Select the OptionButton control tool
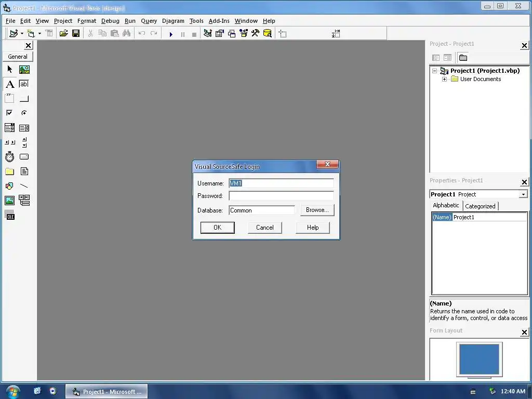Screen dimensions: 532x399 (24, 113)
